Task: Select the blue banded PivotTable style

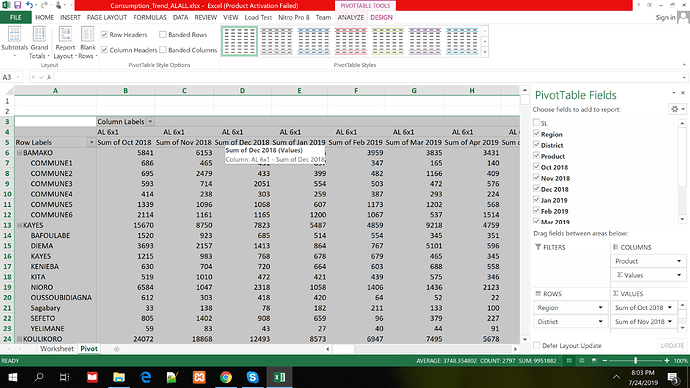Action: tap(313, 41)
